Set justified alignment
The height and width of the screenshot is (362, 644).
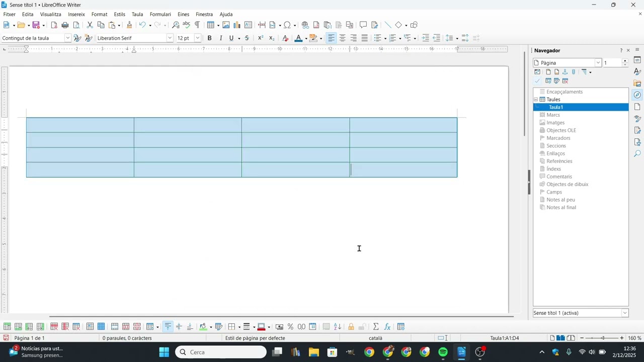click(x=365, y=38)
